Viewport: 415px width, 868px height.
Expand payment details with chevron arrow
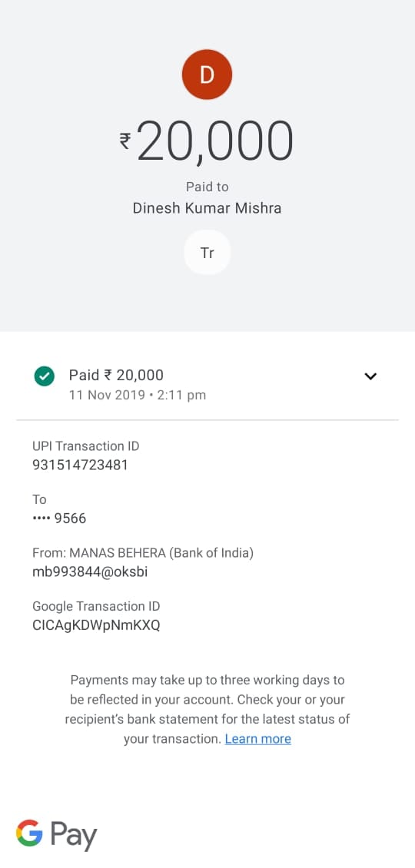[x=370, y=376]
